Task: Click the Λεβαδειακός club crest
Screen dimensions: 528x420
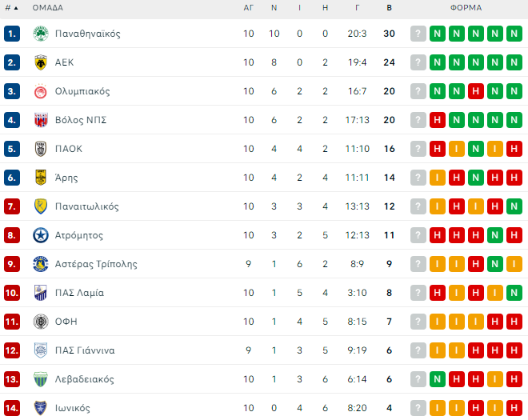Action: [41, 379]
